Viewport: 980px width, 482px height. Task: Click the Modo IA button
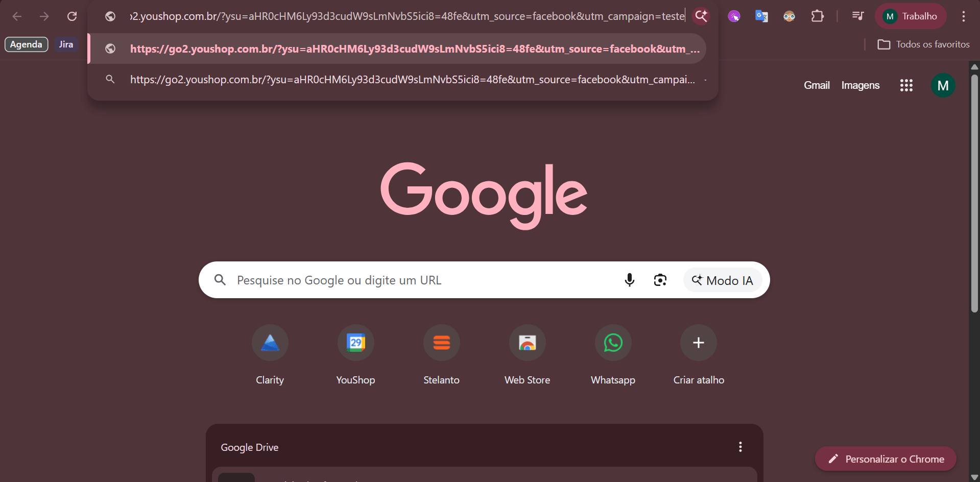click(723, 280)
